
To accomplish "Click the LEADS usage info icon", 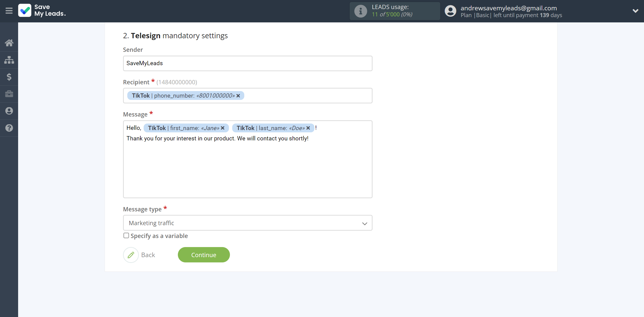I will 360,11.
